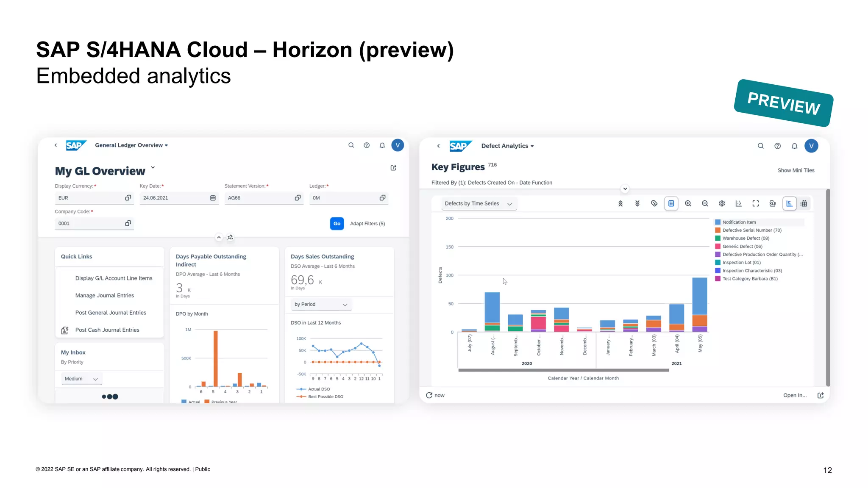
Task: Click drill down double-arrow icon
Action: (x=637, y=204)
